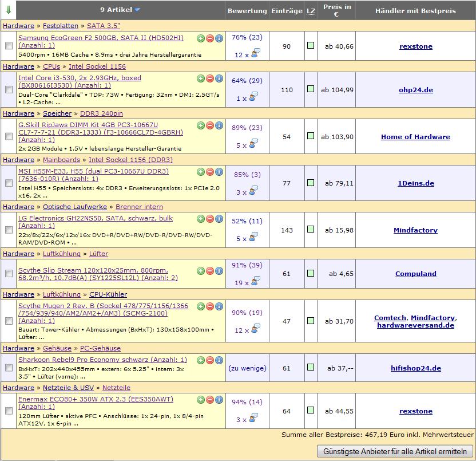Screen dimensions: 476x461
Task: Click plus icon for MSI H55M-E33
Action: (201, 172)
